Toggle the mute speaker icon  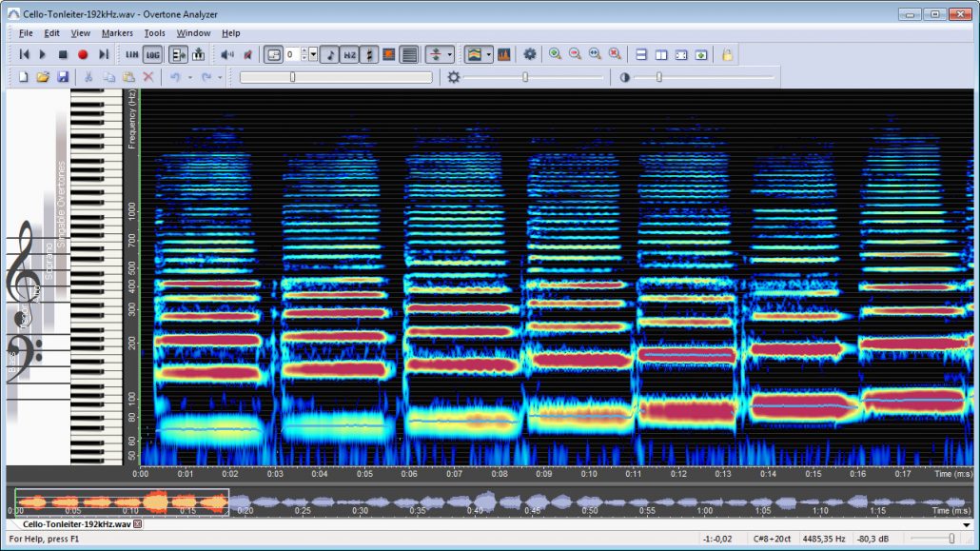[x=248, y=54]
